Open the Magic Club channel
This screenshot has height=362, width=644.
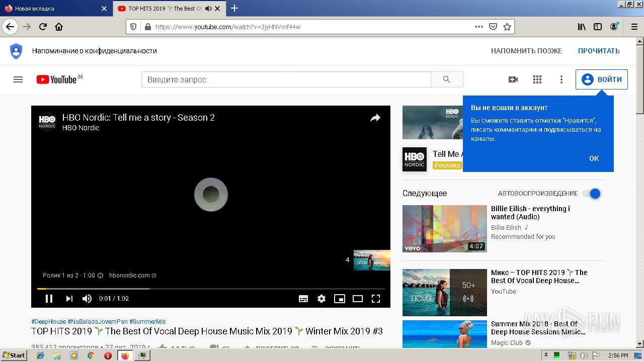coord(507,343)
